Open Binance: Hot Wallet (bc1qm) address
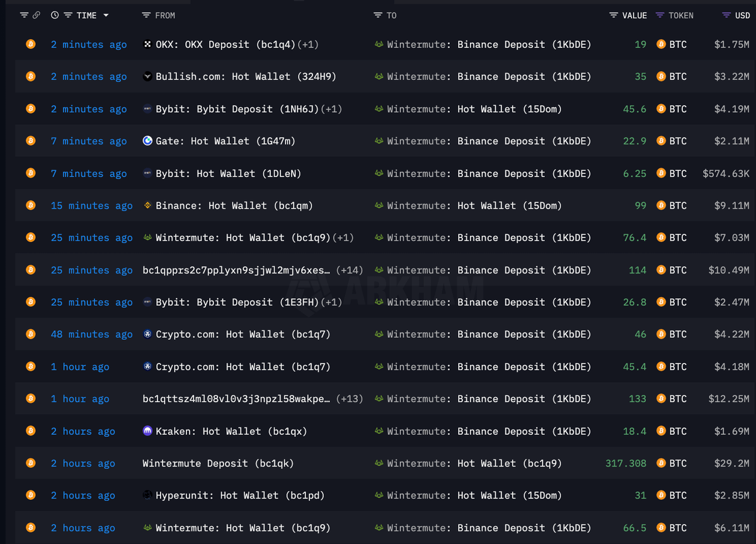Viewport: 756px width, 544px height. [x=234, y=205]
